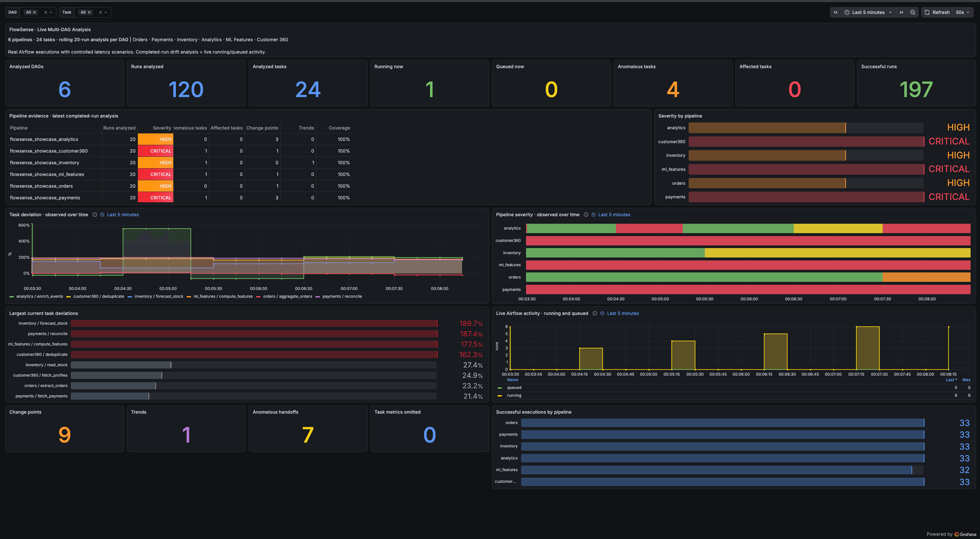Click HIGH severity cell for analytics row
Screen dimensions: 980x539
click(x=155, y=139)
